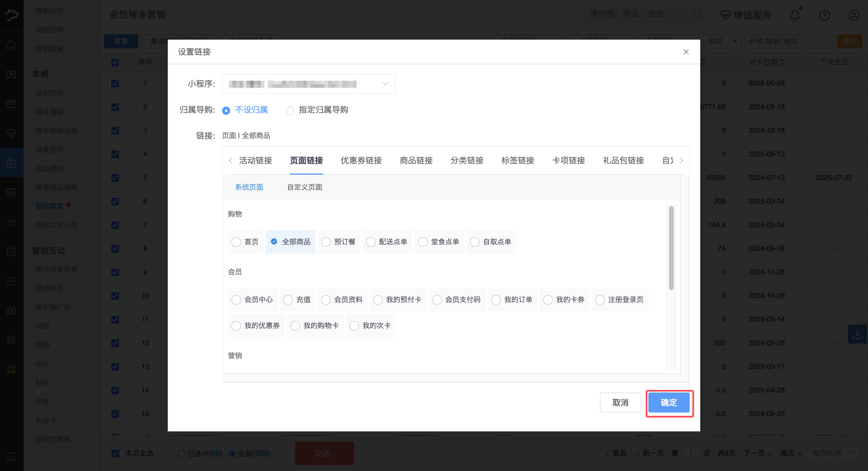
Task: Open user account profile icon
Action: point(854,15)
